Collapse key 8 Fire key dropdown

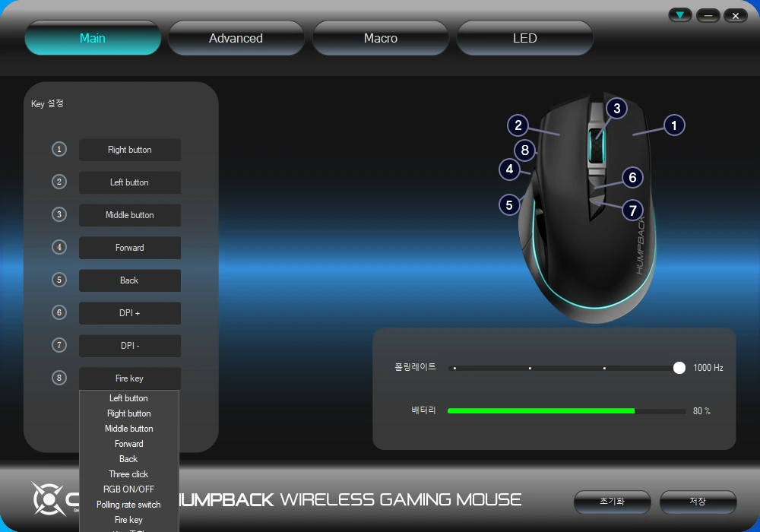point(130,378)
